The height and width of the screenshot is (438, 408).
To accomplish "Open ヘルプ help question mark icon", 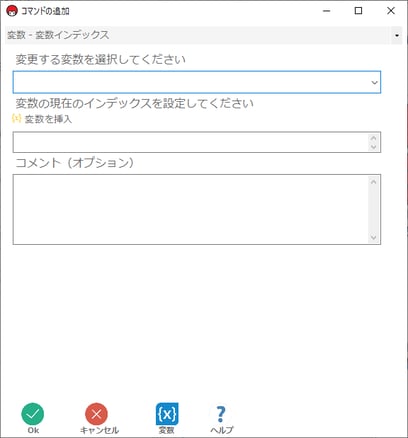I will 221,414.
